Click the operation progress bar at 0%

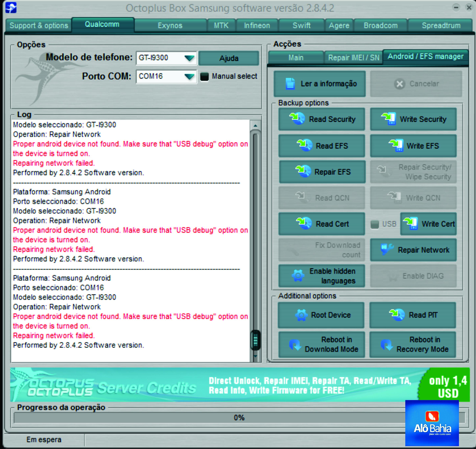(239, 418)
